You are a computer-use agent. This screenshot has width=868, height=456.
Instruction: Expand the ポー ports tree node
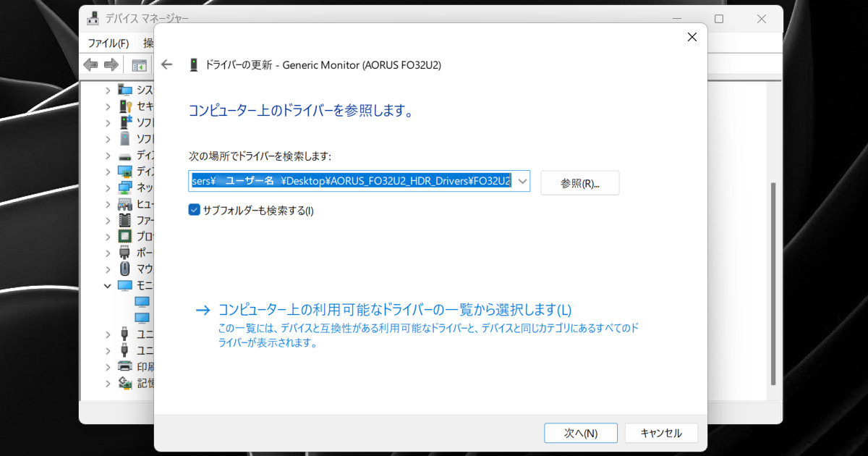(x=108, y=253)
